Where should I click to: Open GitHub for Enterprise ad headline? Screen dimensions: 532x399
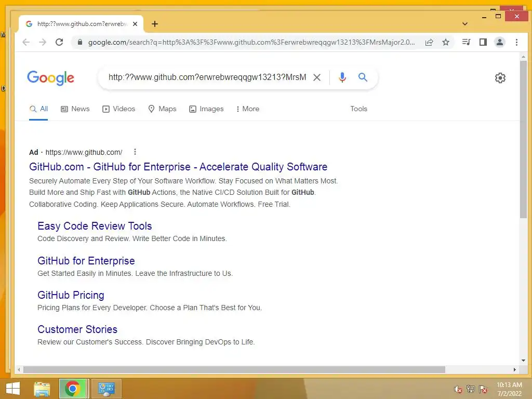178,167
